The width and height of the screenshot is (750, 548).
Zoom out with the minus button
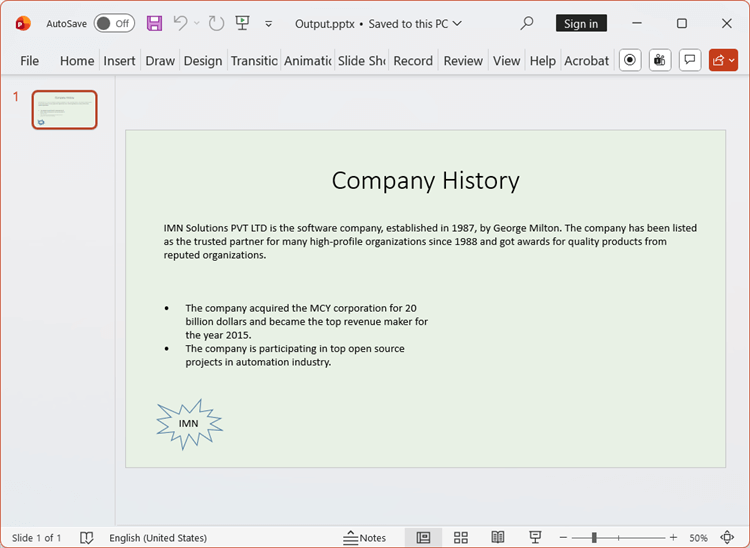(x=563, y=537)
